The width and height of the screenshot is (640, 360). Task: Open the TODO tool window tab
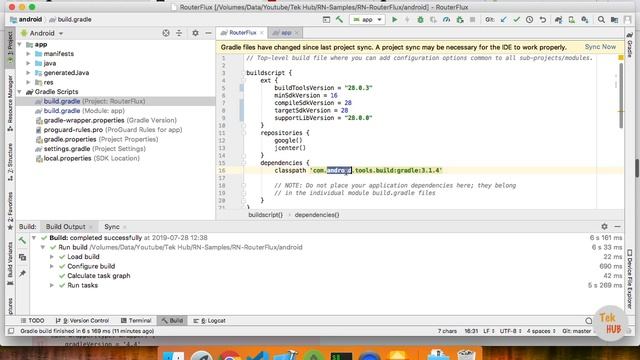point(32,321)
